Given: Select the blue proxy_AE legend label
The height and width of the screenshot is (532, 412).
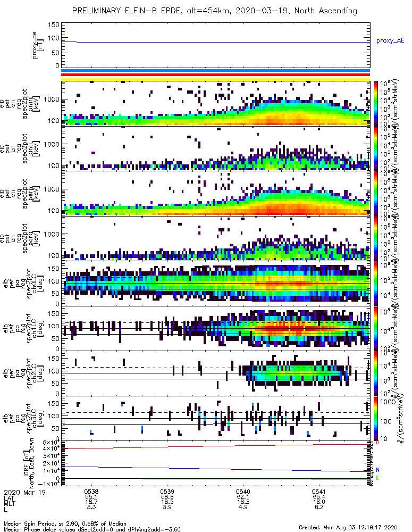Looking at the screenshot, I should pos(390,41).
